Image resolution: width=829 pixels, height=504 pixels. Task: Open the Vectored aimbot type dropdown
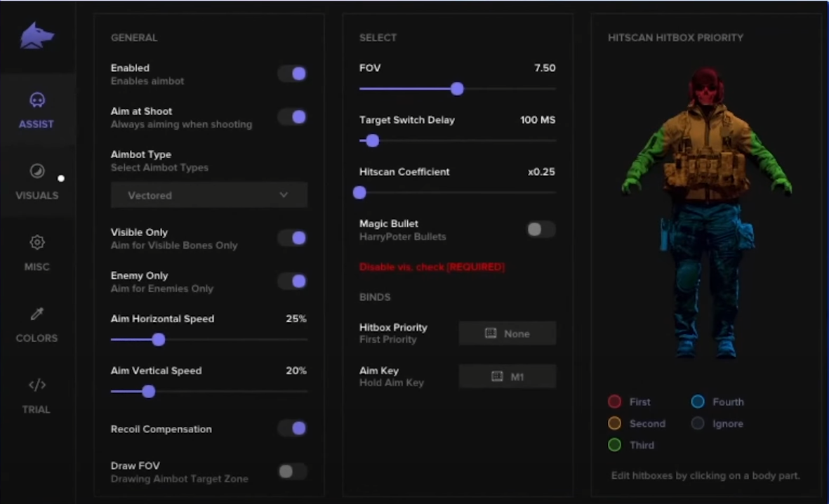click(208, 194)
